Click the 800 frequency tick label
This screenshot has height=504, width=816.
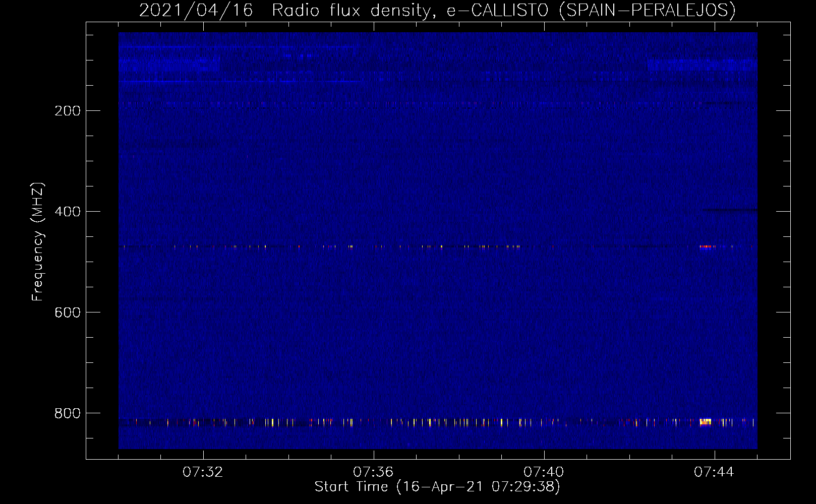[67, 413]
